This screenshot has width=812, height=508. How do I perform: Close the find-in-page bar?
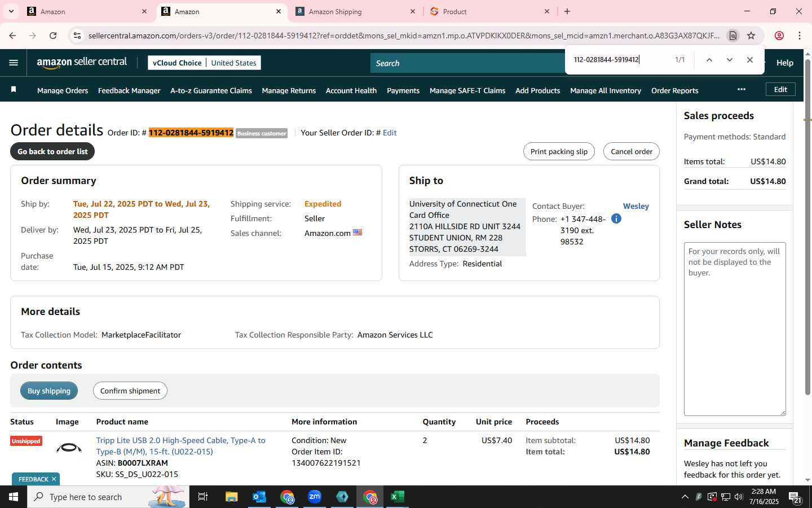[750, 60]
